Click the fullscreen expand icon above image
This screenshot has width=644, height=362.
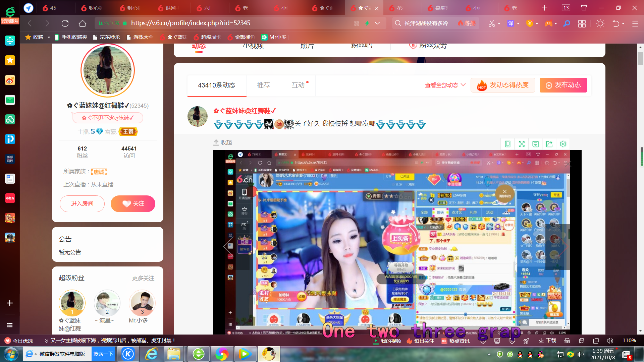522,144
